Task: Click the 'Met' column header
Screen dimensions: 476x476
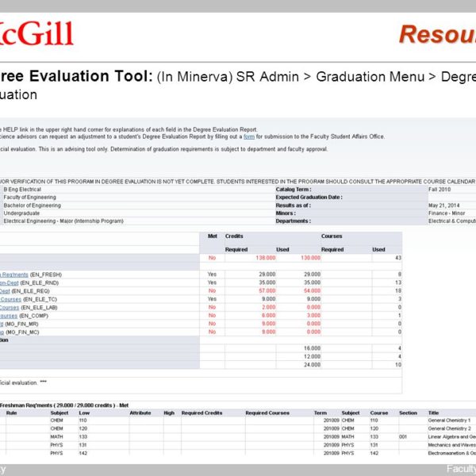Action: tap(212, 236)
